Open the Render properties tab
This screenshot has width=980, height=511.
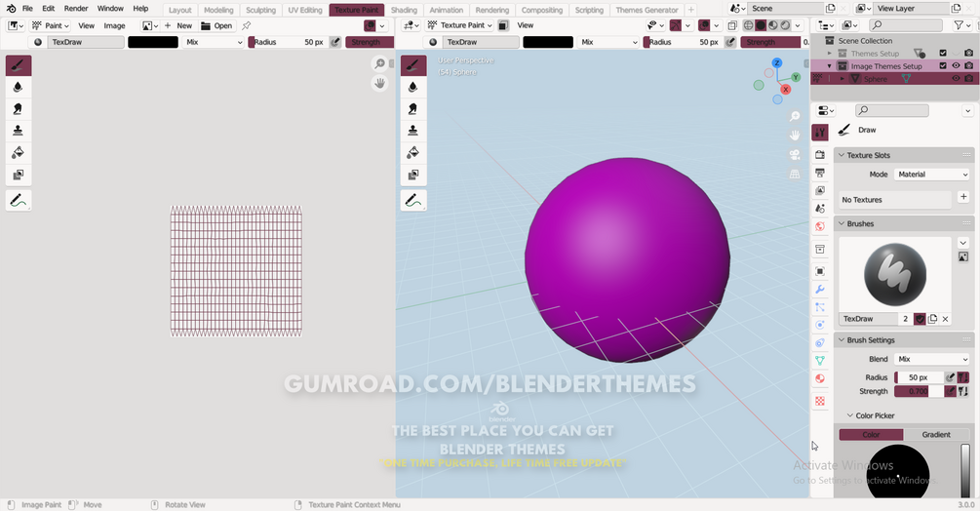pyautogui.click(x=820, y=154)
